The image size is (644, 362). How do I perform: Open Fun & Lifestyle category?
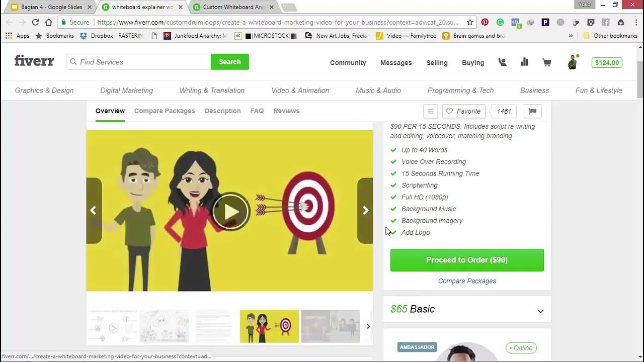pyautogui.click(x=599, y=90)
